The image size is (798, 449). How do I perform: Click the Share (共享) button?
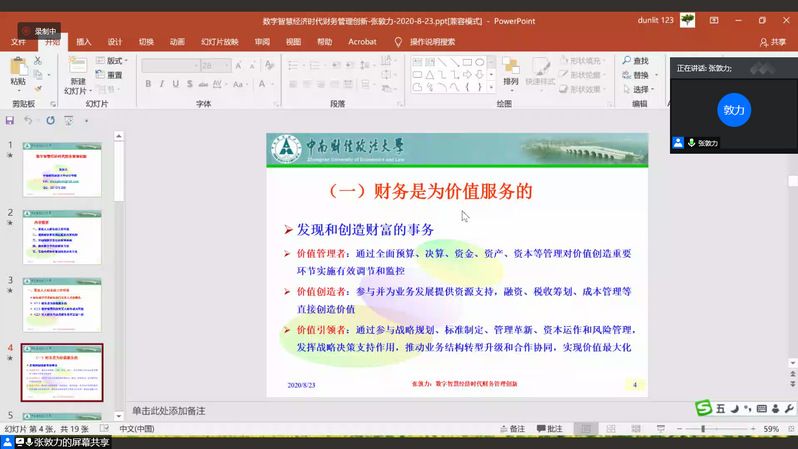coord(772,42)
